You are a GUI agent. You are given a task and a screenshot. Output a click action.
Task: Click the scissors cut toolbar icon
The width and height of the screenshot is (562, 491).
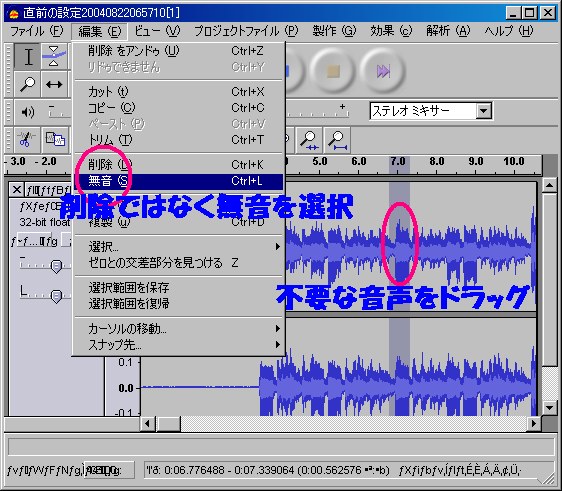pos(26,140)
